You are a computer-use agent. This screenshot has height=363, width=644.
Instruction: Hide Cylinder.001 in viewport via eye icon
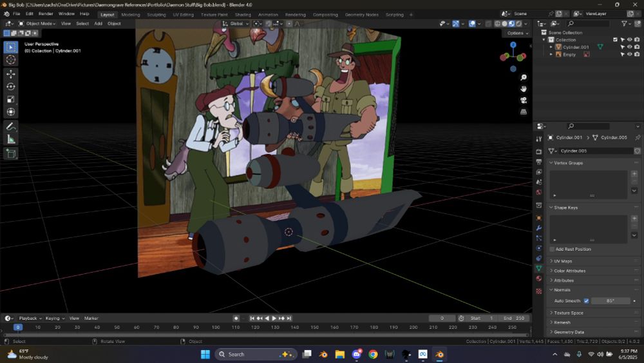pyautogui.click(x=629, y=47)
